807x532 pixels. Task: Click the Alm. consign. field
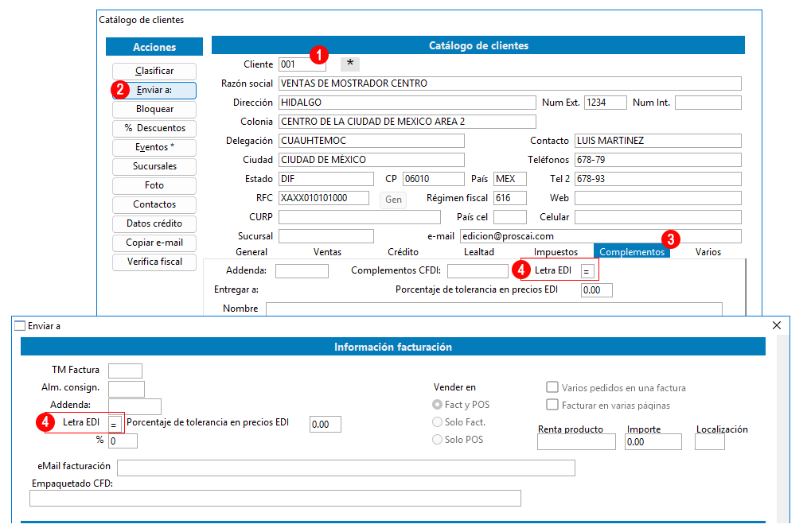pos(127,389)
